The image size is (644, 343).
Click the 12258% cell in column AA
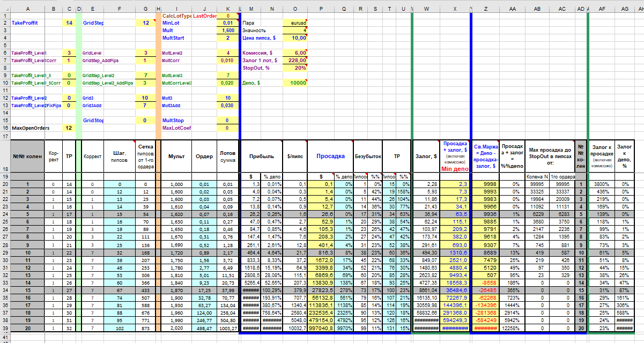point(512,329)
